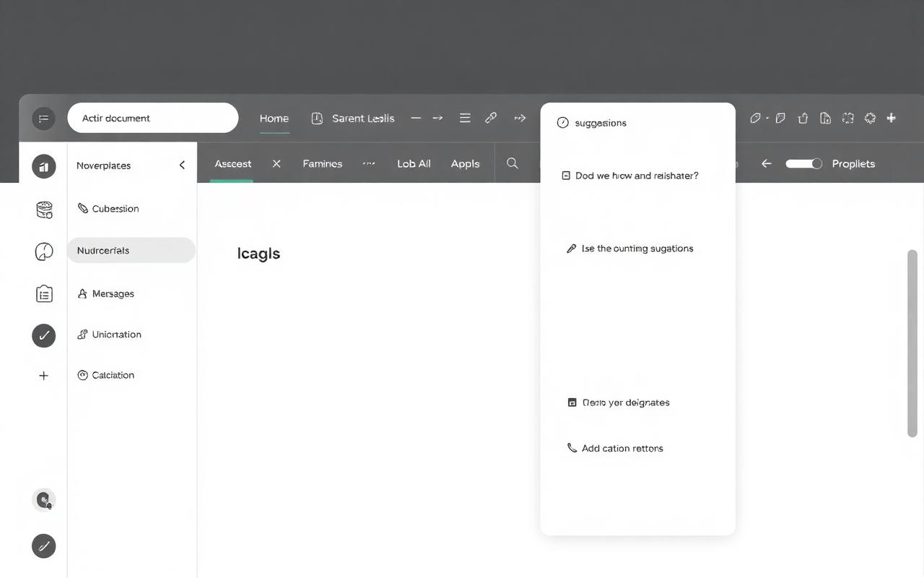Viewport: 924px width, 578px height.
Task: Collapse the Noverplates sidebar chevron
Action: click(182, 165)
